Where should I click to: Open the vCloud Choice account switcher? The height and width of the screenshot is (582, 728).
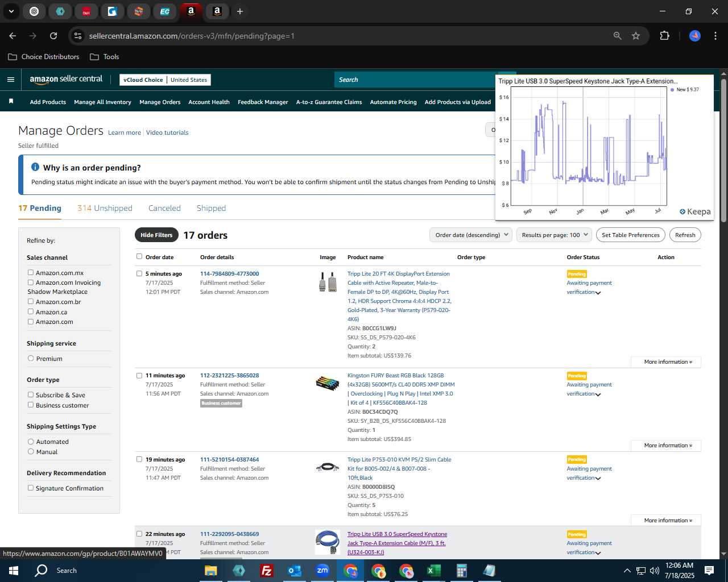pyautogui.click(x=166, y=80)
